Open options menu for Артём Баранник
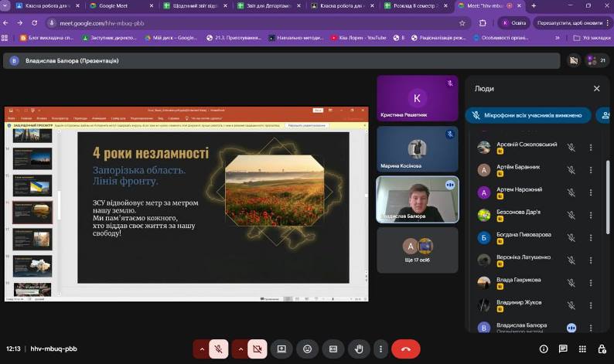This screenshot has width=614, height=364. [x=591, y=170]
